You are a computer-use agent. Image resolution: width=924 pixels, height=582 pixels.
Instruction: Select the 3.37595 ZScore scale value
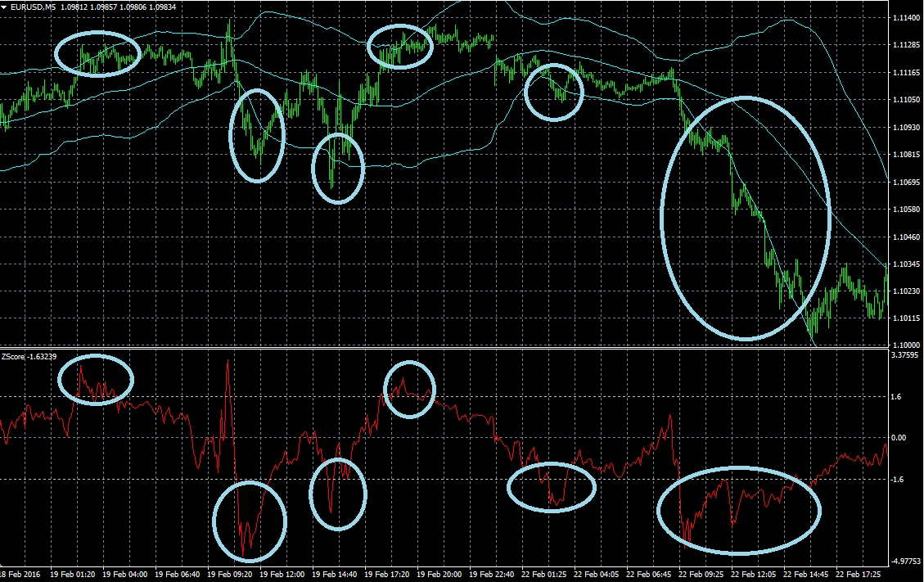904,356
